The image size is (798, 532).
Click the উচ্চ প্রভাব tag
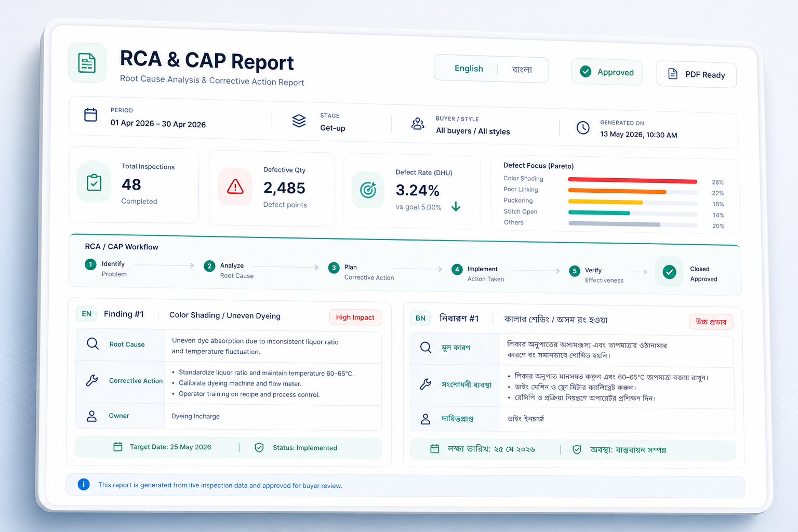711,322
